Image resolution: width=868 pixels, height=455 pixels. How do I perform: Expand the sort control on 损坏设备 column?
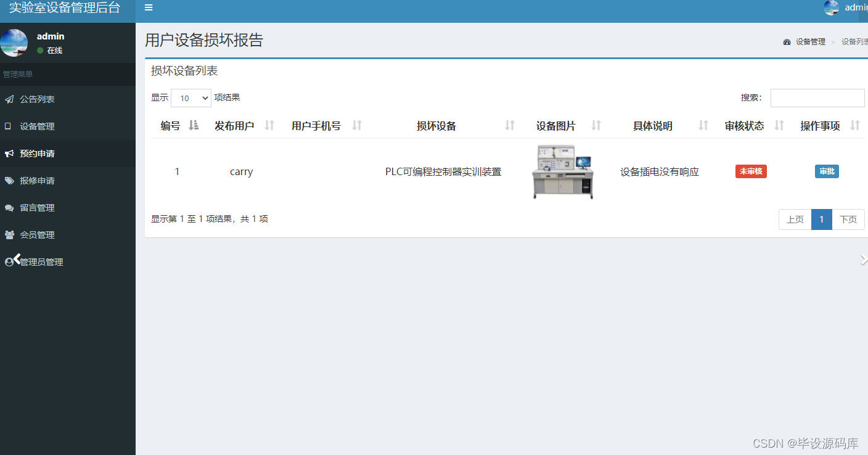[510, 125]
